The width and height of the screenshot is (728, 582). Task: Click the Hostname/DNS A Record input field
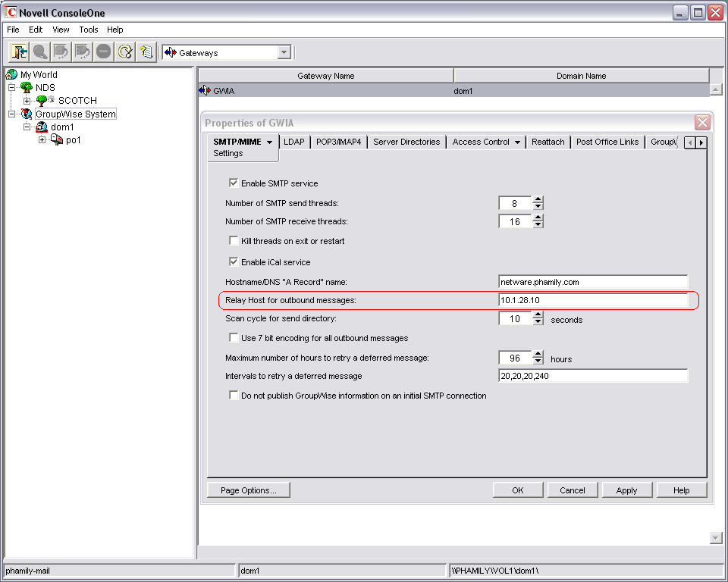[593, 282]
